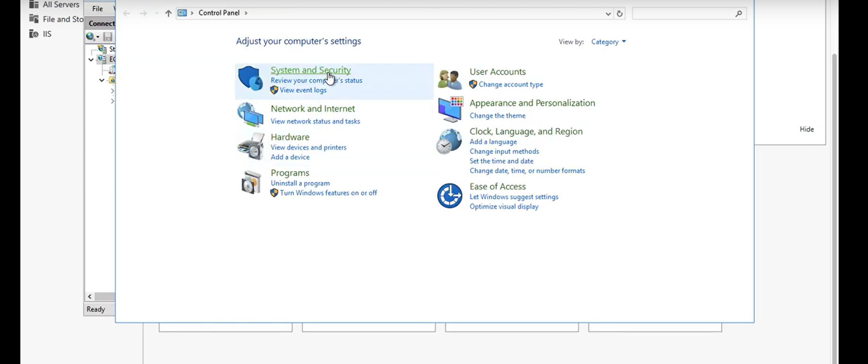Expand breadcrumb chevron after Control Panel
The width and height of the screenshot is (868, 364).
[246, 13]
